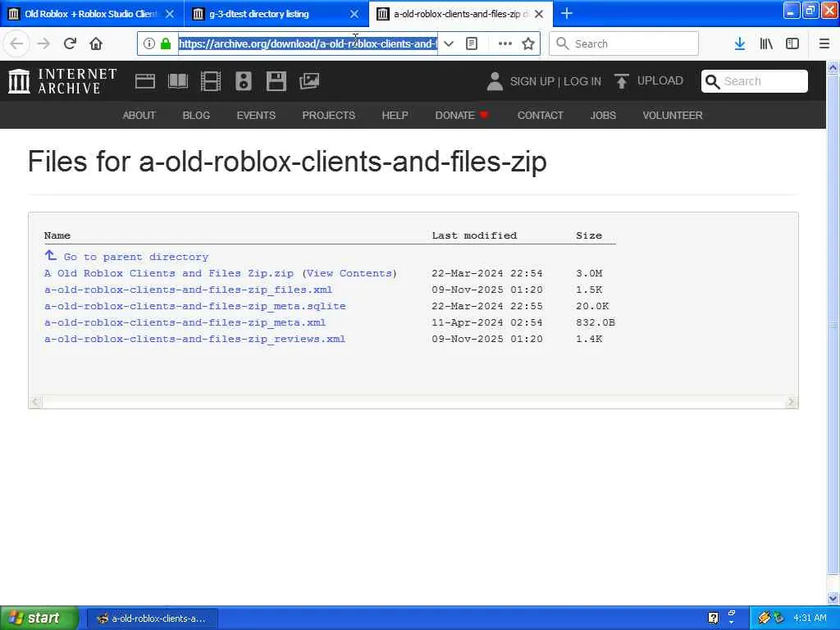Click the browser URL address field
Screen dimensions: 840x630
pos(308,43)
